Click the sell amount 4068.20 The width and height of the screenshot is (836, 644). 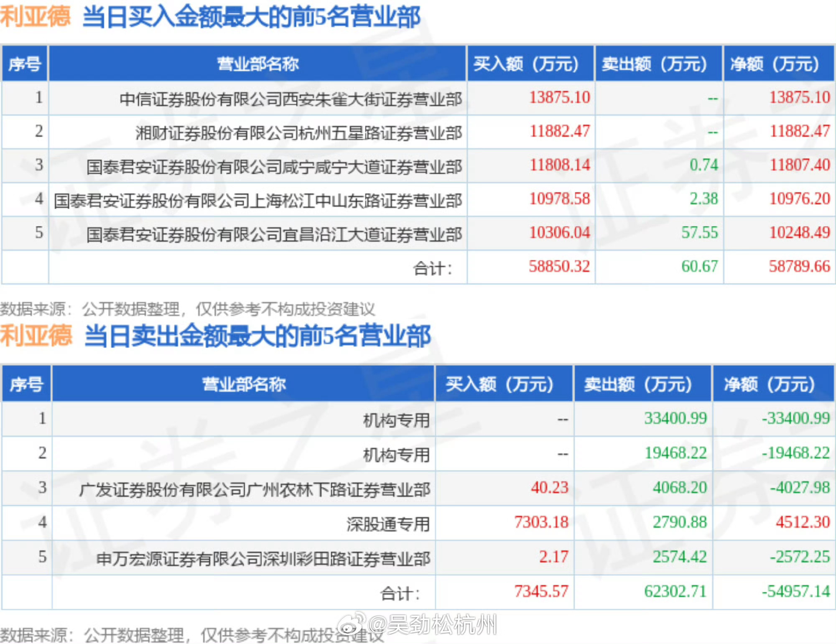[x=680, y=487]
